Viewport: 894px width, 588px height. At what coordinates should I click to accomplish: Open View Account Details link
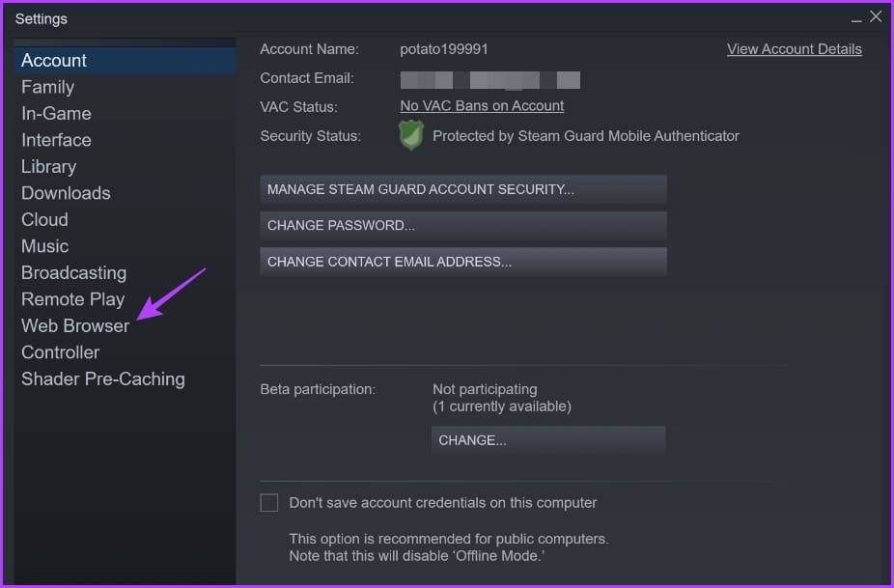point(795,49)
